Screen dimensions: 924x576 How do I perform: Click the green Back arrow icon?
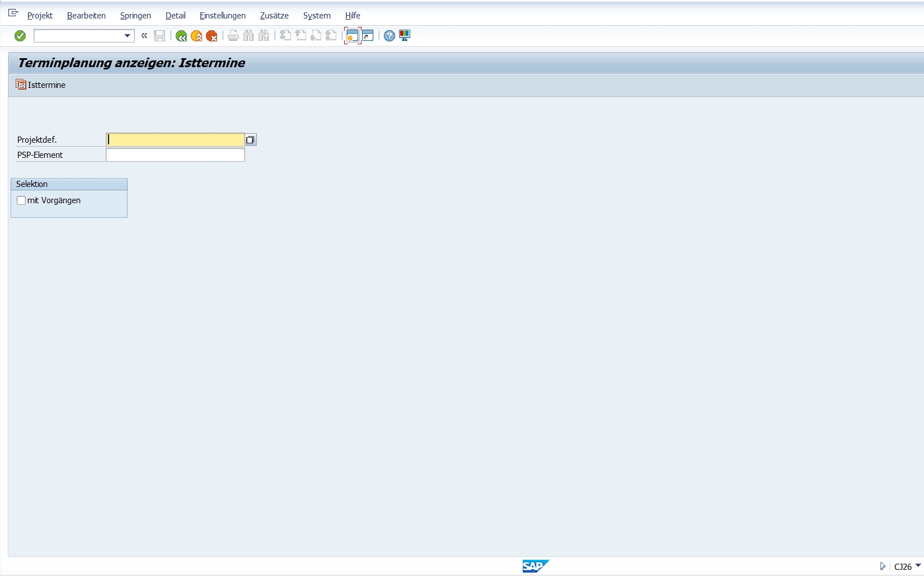(x=181, y=36)
